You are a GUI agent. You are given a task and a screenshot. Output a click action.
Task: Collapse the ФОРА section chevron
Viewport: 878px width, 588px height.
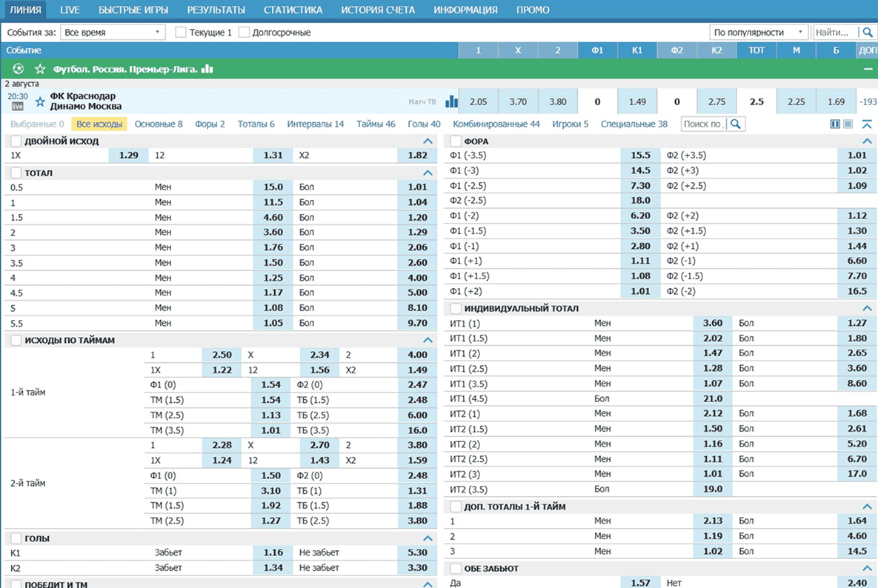click(867, 141)
